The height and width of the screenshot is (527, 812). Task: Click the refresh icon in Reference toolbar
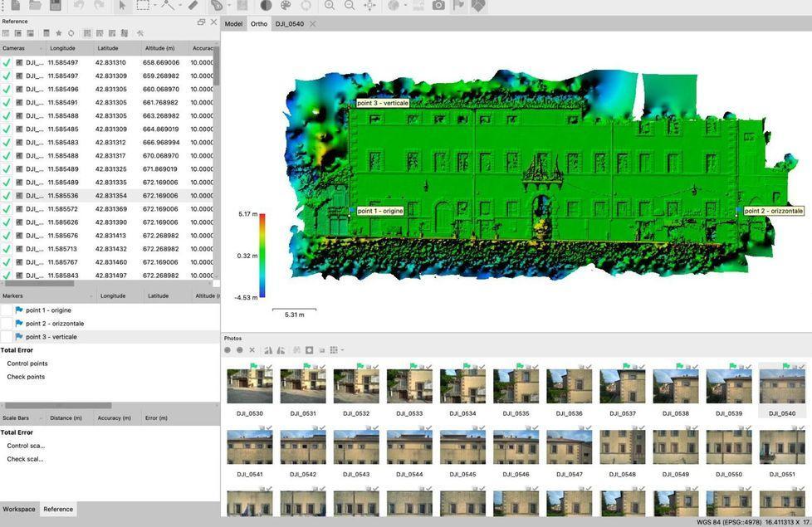[71, 33]
